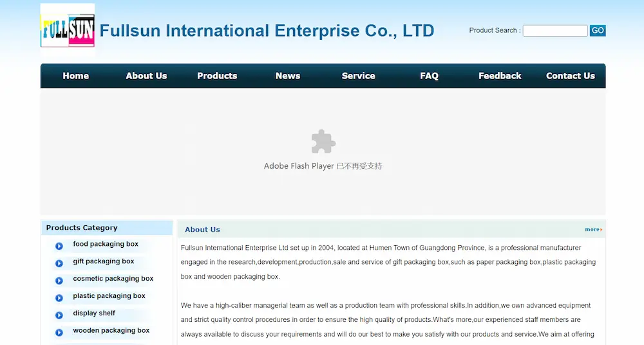Viewport: 644px width, 345px height.
Task: Open the FAQ navigation item
Action: coord(429,76)
